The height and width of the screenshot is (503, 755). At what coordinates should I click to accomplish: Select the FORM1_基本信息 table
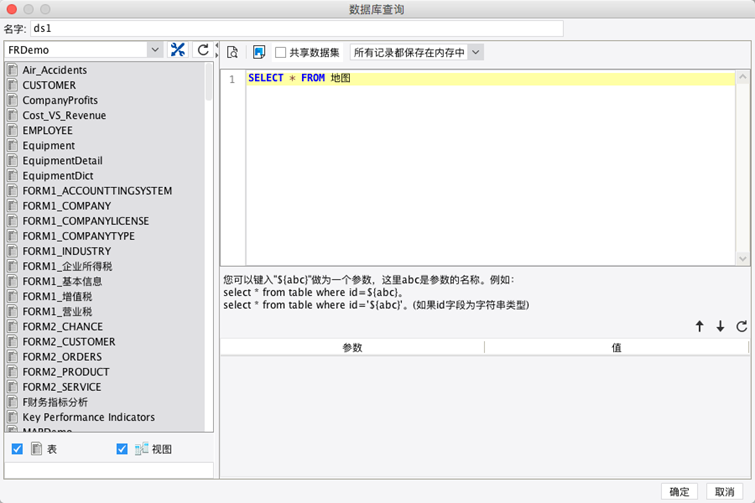tap(62, 281)
